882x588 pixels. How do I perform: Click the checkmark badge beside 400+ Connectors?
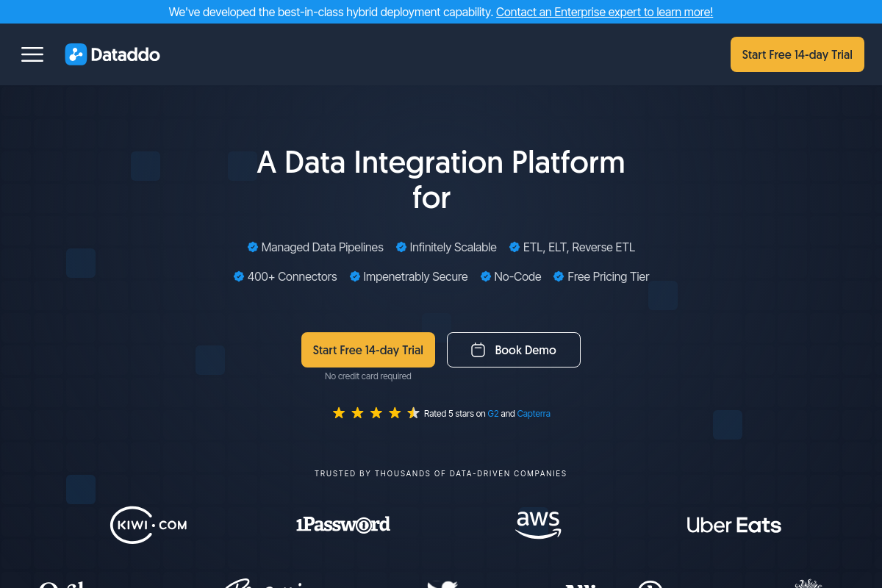(239, 276)
